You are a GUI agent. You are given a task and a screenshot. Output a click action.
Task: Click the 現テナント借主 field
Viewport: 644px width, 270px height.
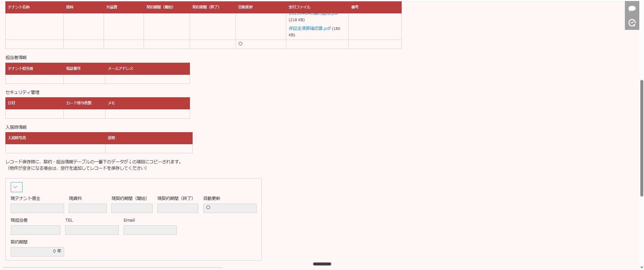tap(37, 208)
